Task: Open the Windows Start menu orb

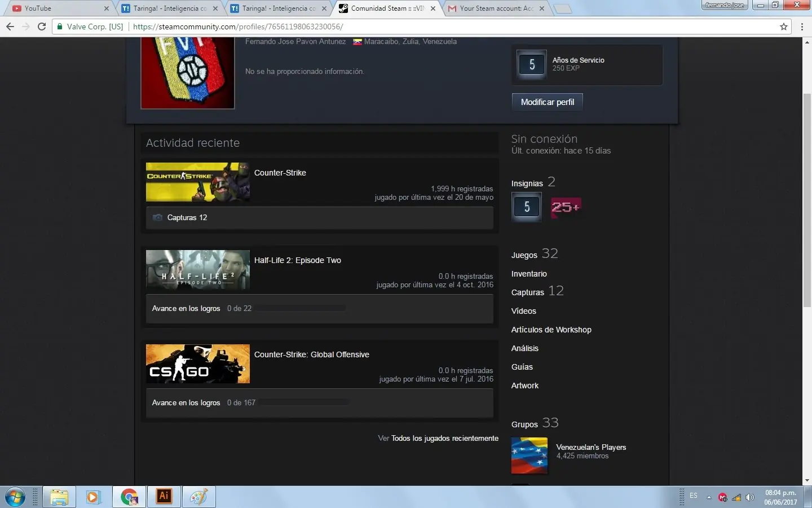Action: 15,497
